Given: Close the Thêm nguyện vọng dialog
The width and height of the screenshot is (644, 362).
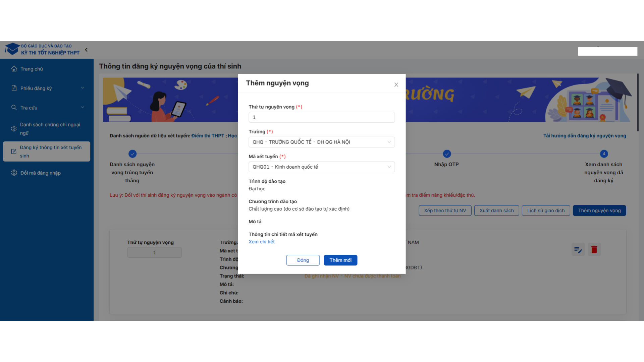Looking at the screenshot, I should click(x=396, y=85).
